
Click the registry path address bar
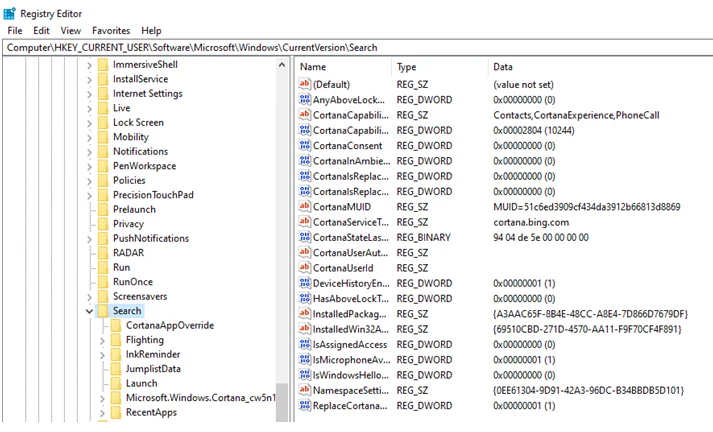[357, 48]
